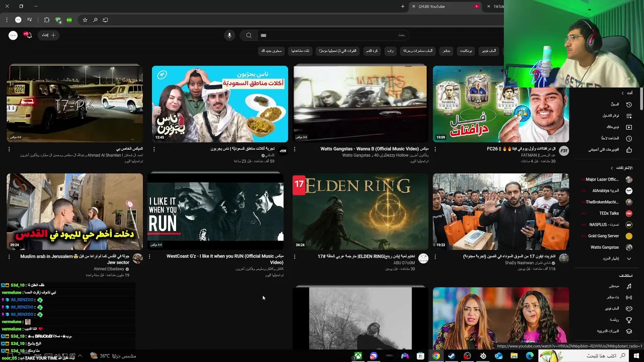
Task: Open File Explorer from the taskbar
Action: pyautogui.click(x=514, y=356)
